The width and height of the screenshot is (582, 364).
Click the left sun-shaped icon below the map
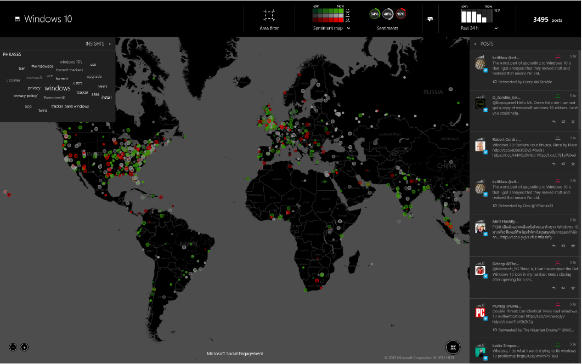(x=13, y=347)
